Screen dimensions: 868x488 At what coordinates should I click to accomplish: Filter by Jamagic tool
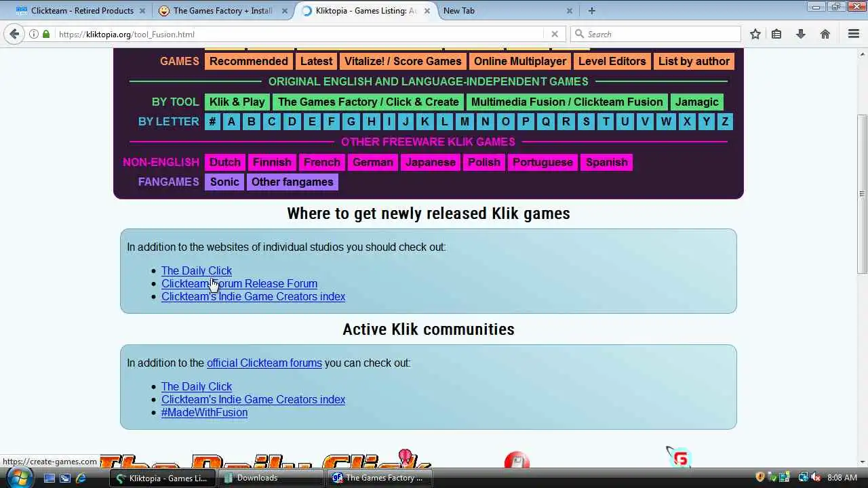[x=697, y=102]
